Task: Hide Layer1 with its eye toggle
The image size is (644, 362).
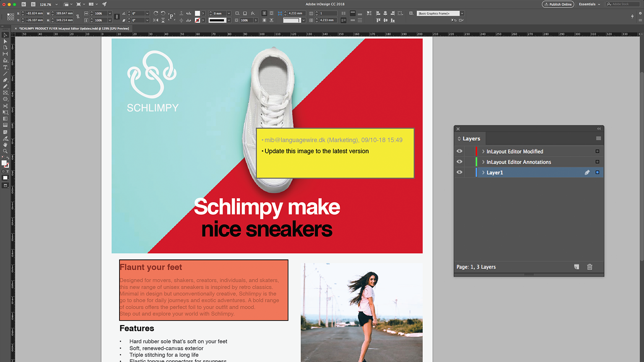Action: (x=459, y=172)
